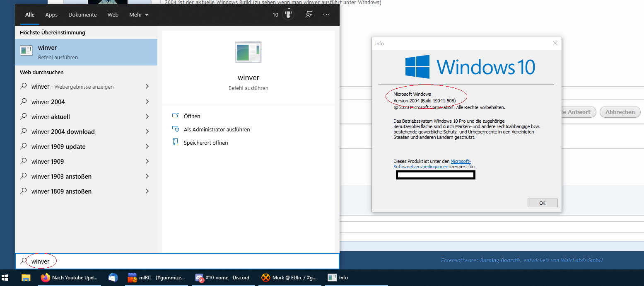Select winver 1903 anstoßen suggestion text

[61, 176]
